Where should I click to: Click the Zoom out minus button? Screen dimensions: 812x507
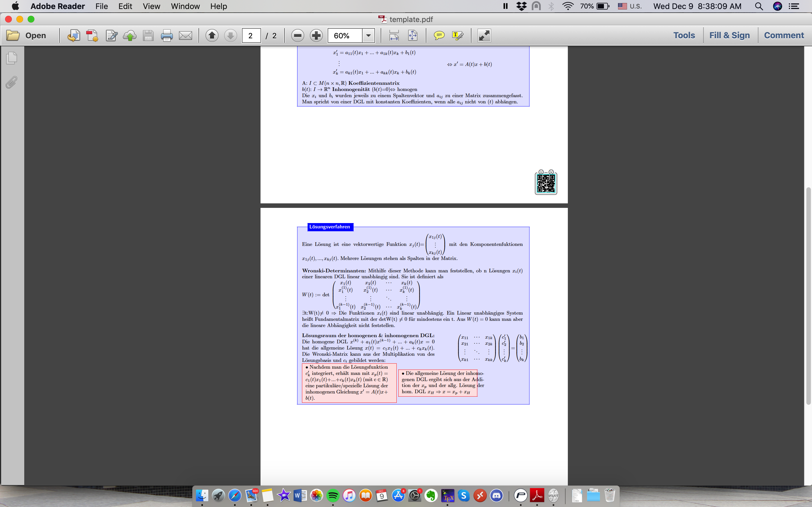[297, 35]
